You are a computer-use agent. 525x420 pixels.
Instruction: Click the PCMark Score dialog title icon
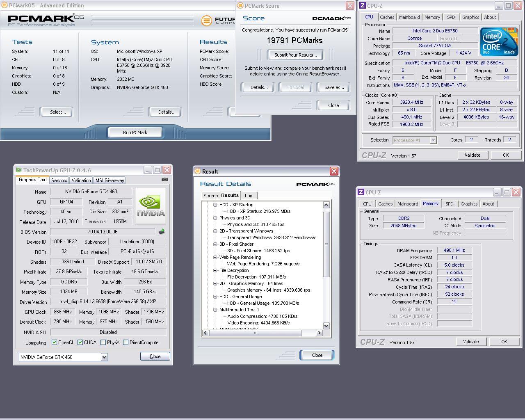pos(240,5)
